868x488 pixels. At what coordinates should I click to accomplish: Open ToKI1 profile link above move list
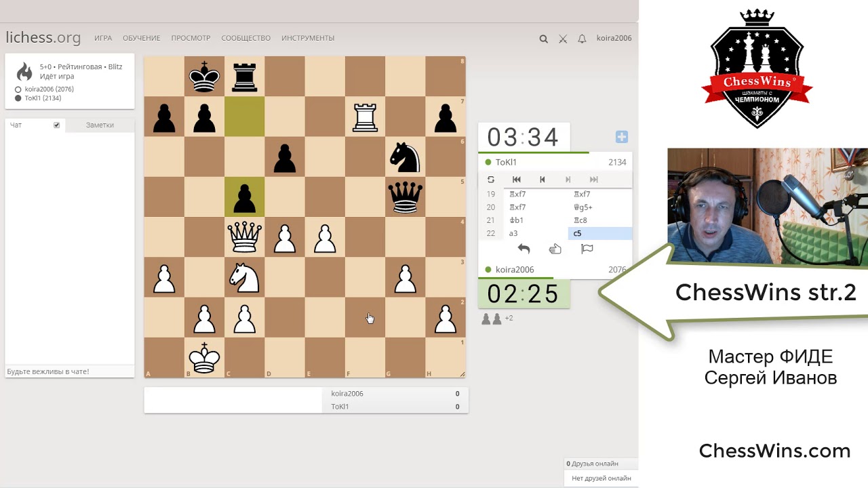click(506, 162)
